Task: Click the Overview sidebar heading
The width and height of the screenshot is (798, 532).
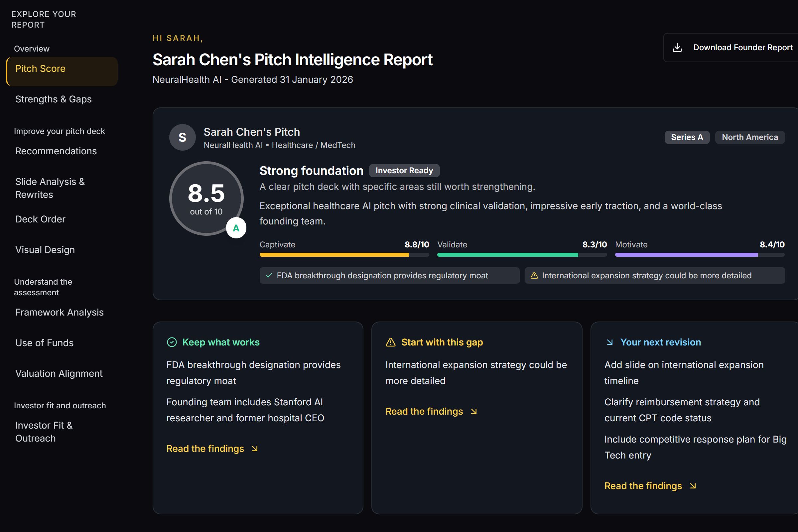Action: pyautogui.click(x=32, y=49)
